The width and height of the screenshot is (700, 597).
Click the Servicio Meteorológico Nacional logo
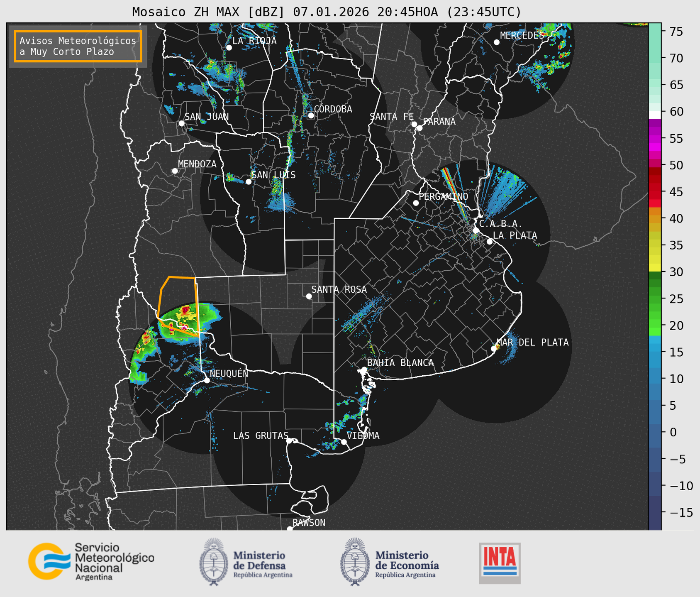pyautogui.click(x=91, y=561)
